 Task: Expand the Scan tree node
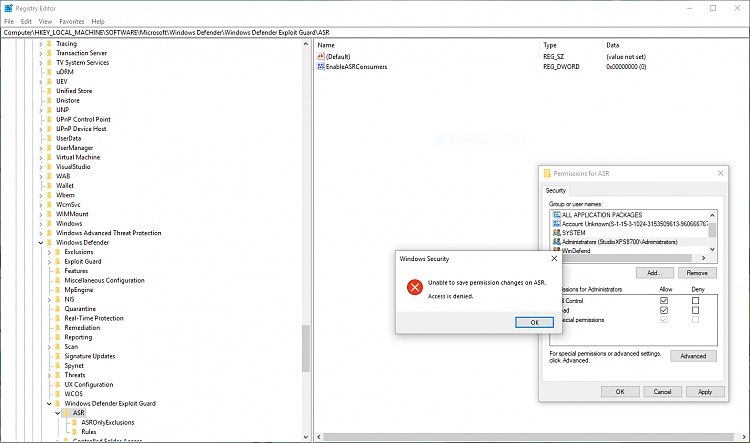[x=49, y=347]
